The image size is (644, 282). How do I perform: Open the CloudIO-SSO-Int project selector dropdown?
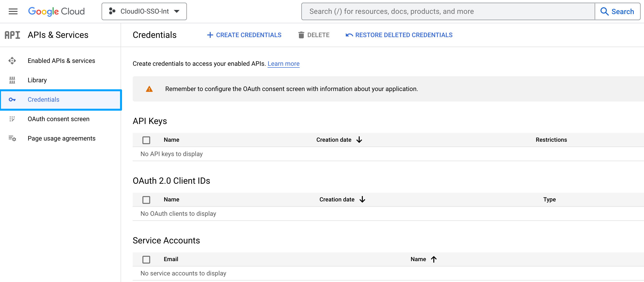coord(144,11)
